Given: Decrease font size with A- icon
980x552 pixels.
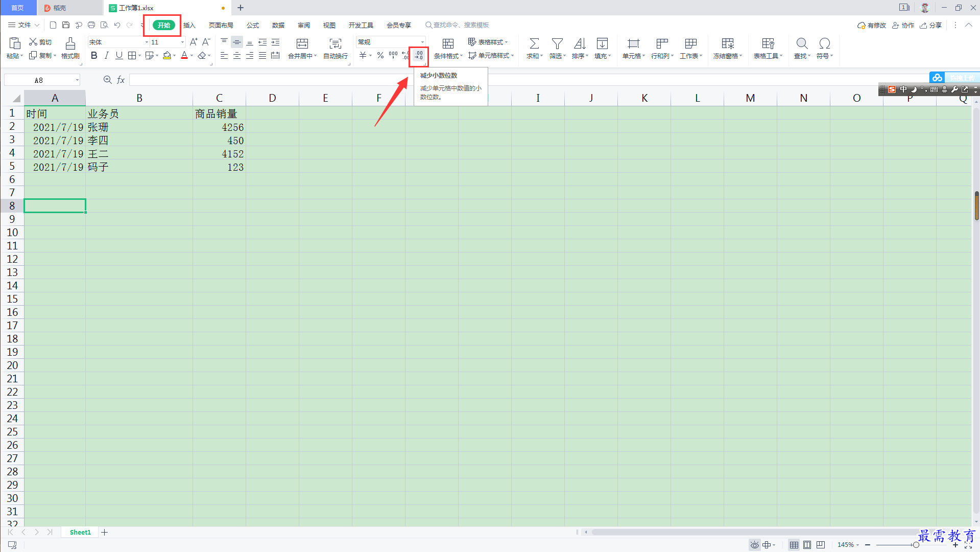Looking at the screenshot, I should coord(206,42).
